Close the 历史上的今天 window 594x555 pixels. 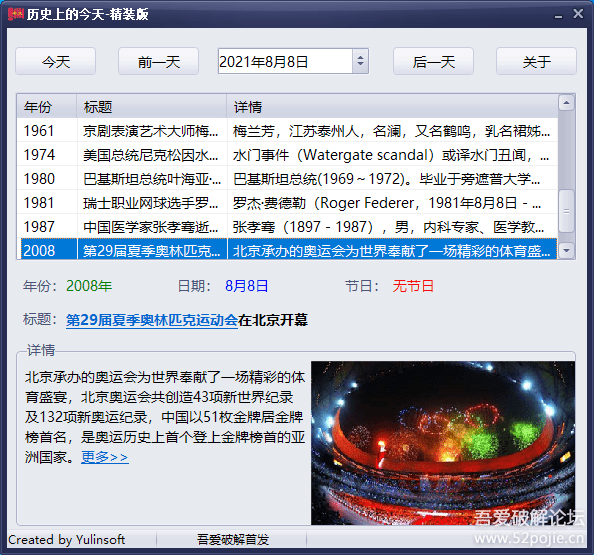tap(578, 14)
